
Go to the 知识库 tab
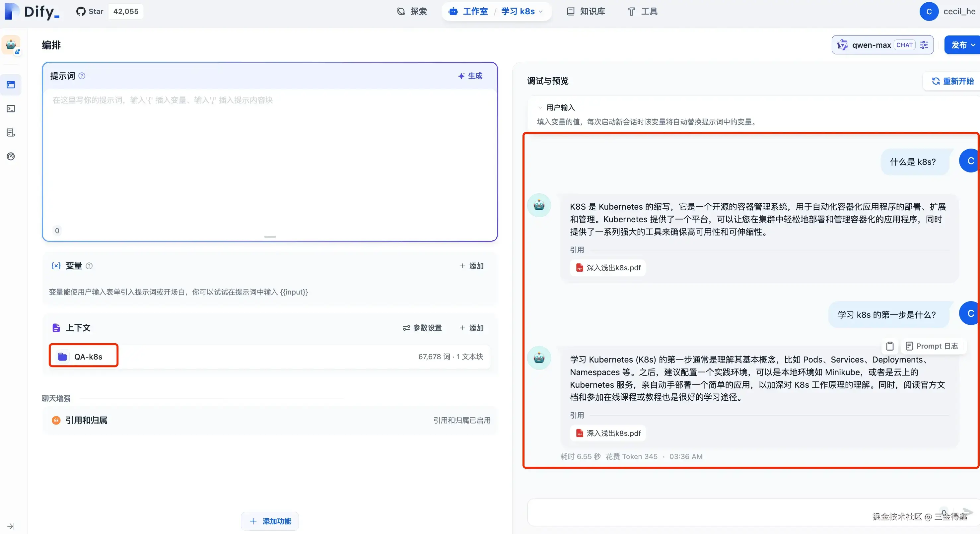click(x=586, y=11)
